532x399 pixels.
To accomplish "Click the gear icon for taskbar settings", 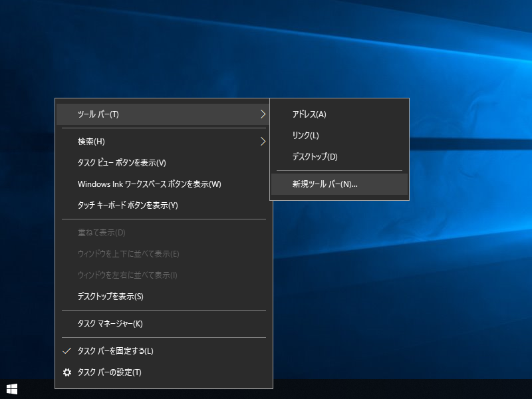I will click(67, 372).
